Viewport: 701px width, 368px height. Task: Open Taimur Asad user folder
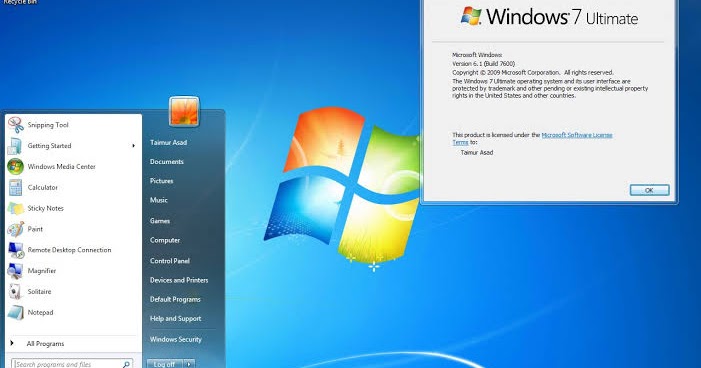(169, 142)
